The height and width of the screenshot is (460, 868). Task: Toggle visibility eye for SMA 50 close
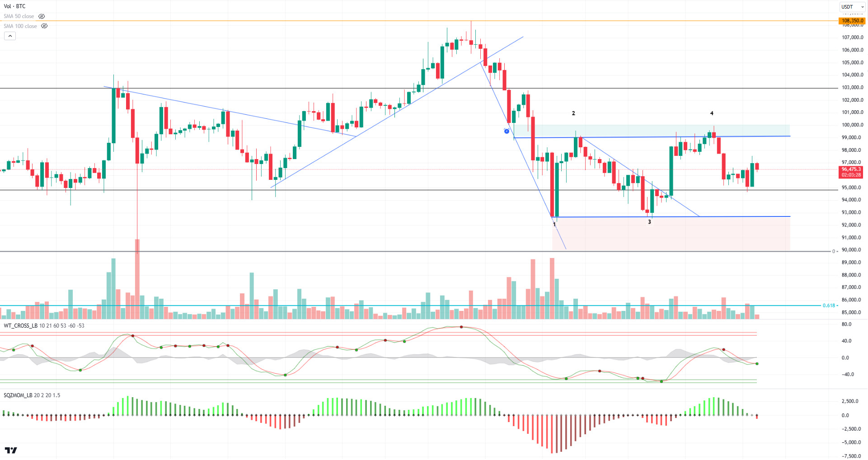[x=42, y=16]
